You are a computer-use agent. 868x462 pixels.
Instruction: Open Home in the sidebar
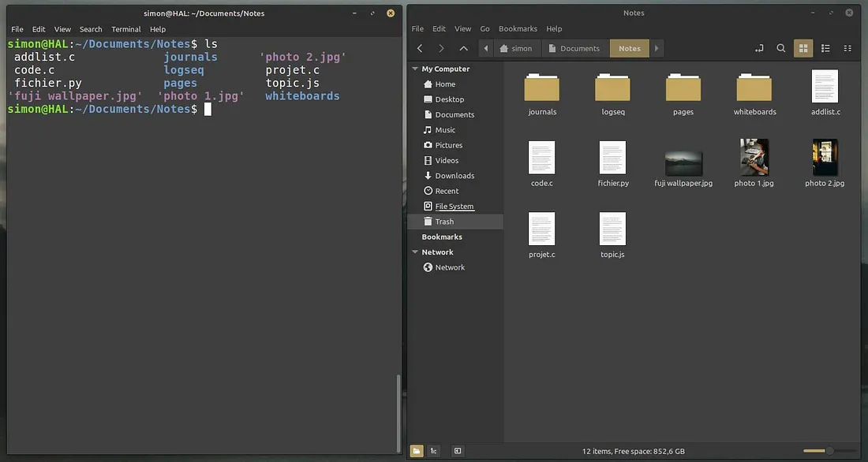point(455,84)
